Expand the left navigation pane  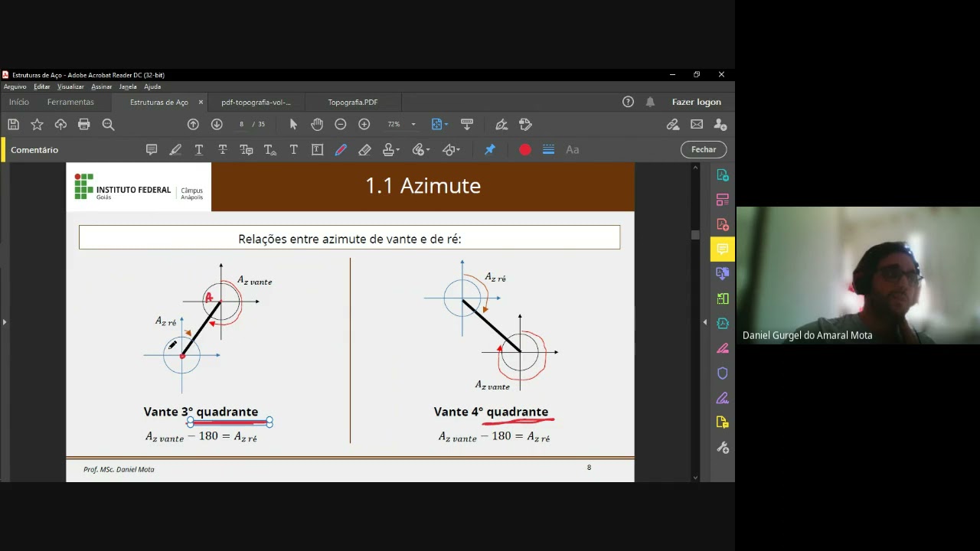point(4,322)
